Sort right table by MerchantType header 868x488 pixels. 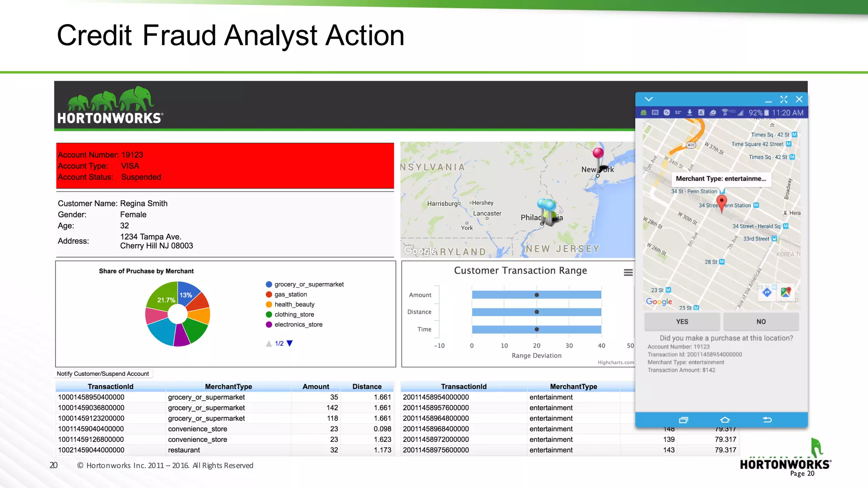click(x=573, y=386)
